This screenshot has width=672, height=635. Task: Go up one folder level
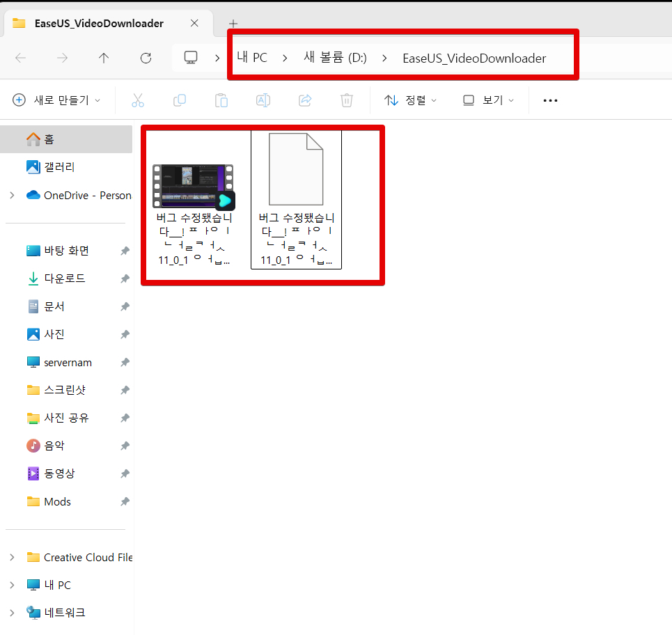click(x=104, y=58)
